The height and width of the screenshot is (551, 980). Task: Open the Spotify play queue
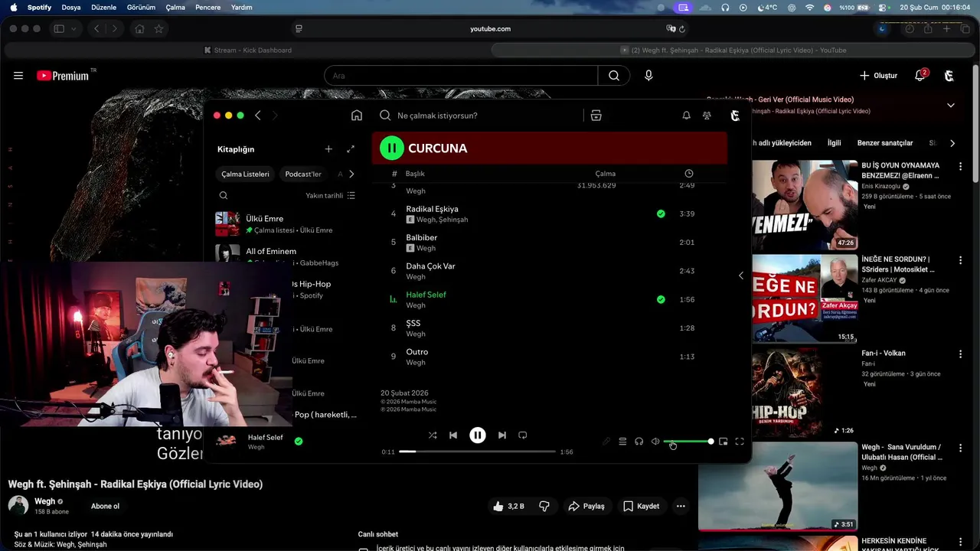point(622,442)
